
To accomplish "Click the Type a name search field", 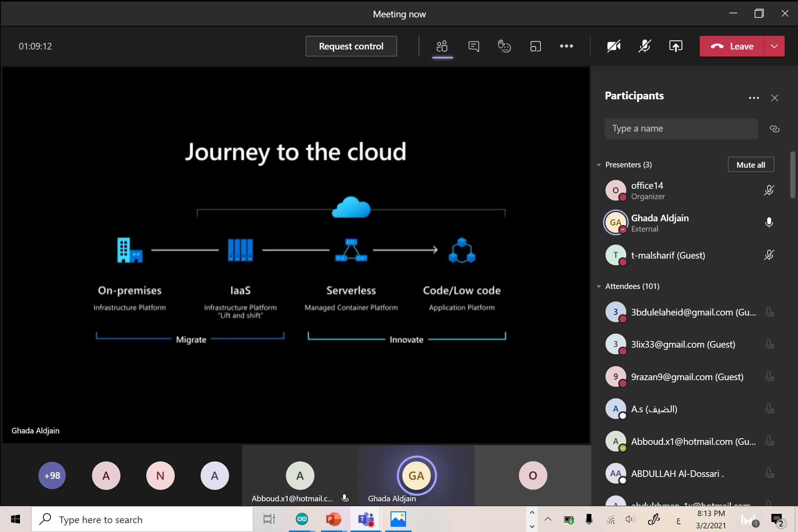I will tap(681, 129).
